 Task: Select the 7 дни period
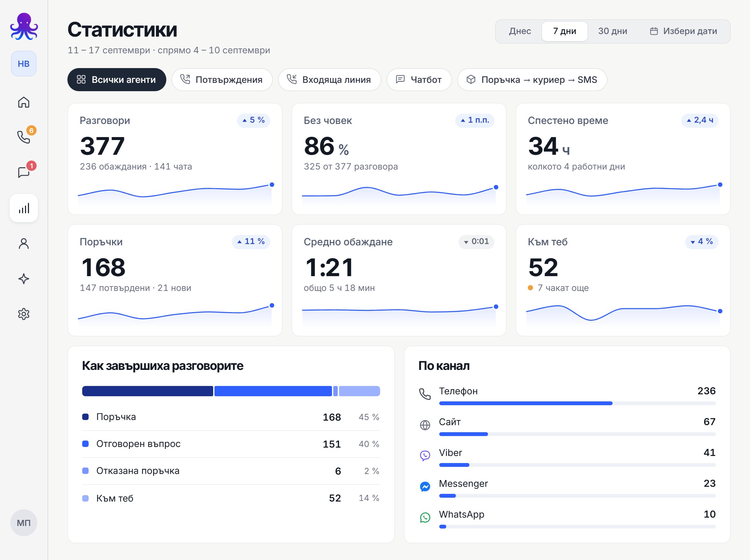(x=565, y=31)
